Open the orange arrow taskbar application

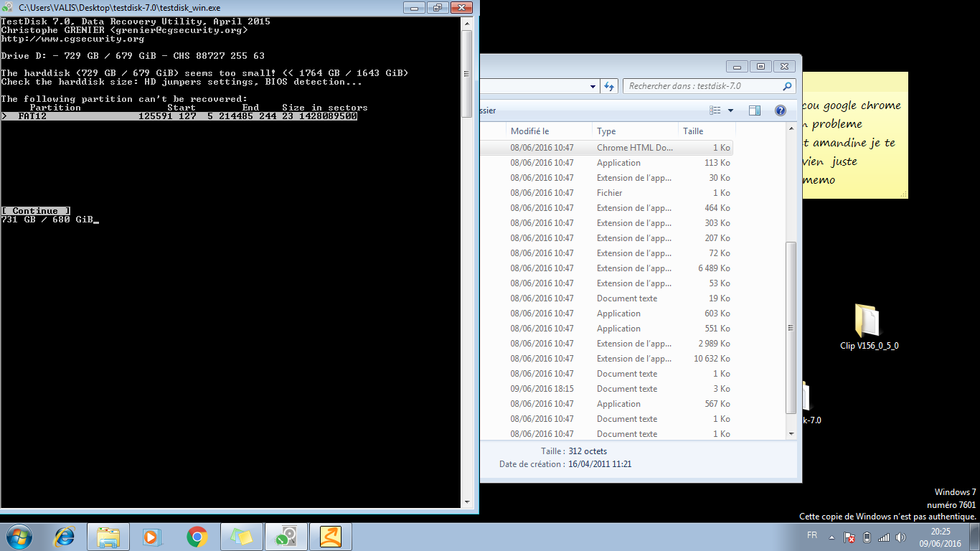pyautogui.click(x=331, y=536)
